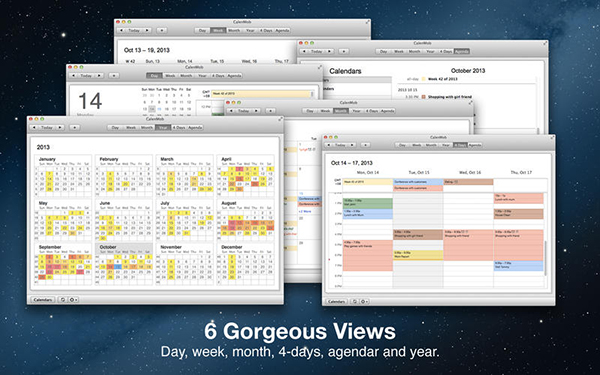The image size is (600, 375).
Task: Switch to Month tab in Year view window
Action: tap(147, 127)
